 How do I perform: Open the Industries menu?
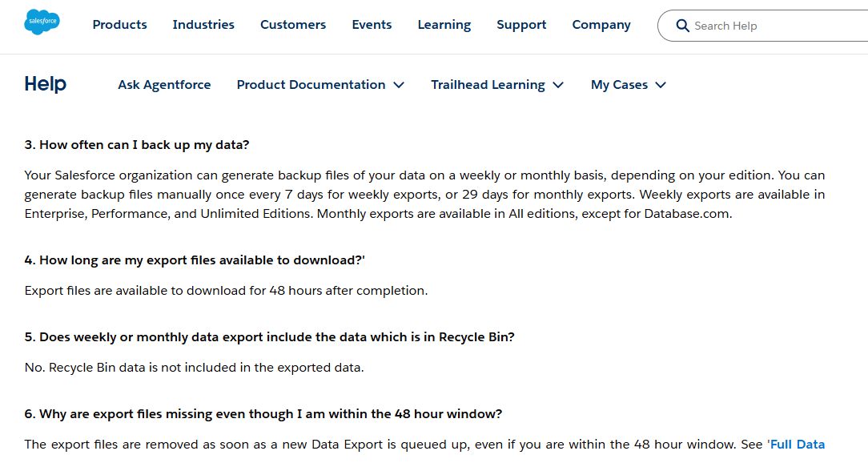tap(203, 25)
